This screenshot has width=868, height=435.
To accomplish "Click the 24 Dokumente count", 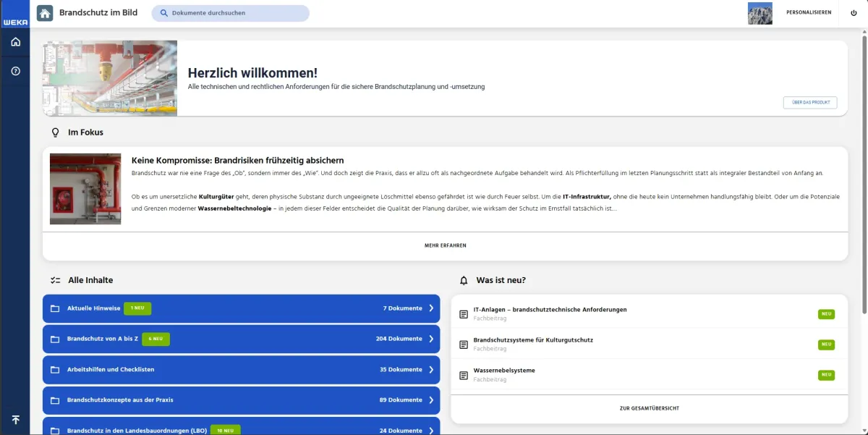I will click(401, 430).
